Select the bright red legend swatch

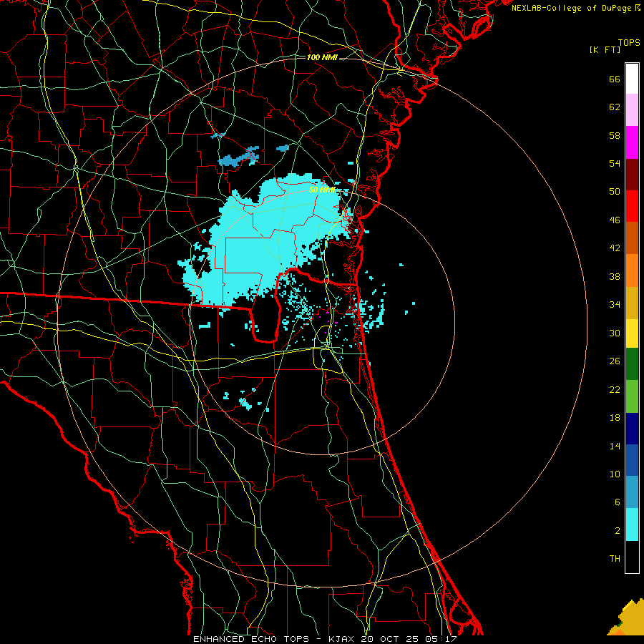pyautogui.click(x=632, y=206)
